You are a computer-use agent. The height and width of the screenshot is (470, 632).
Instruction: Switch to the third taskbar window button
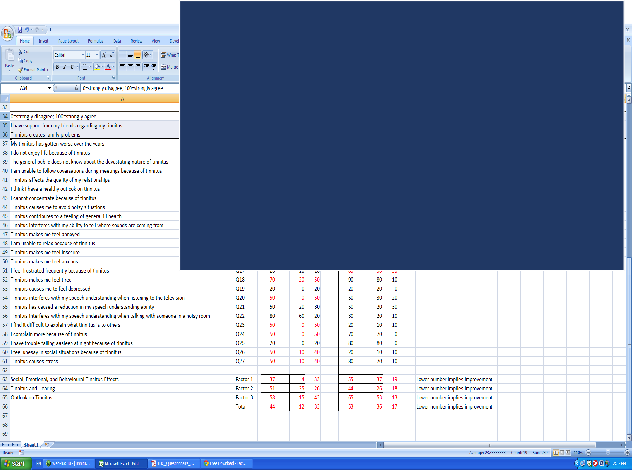(x=173, y=464)
